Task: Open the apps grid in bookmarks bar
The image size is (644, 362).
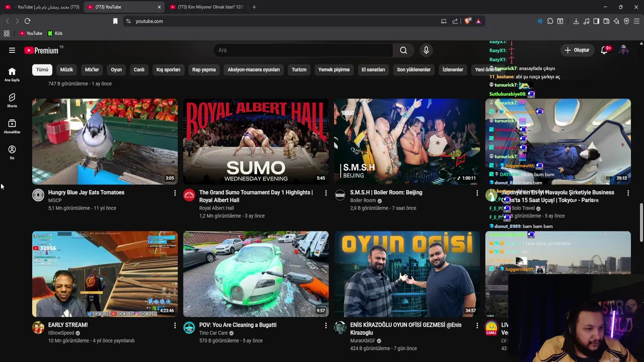Action: tap(7, 33)
